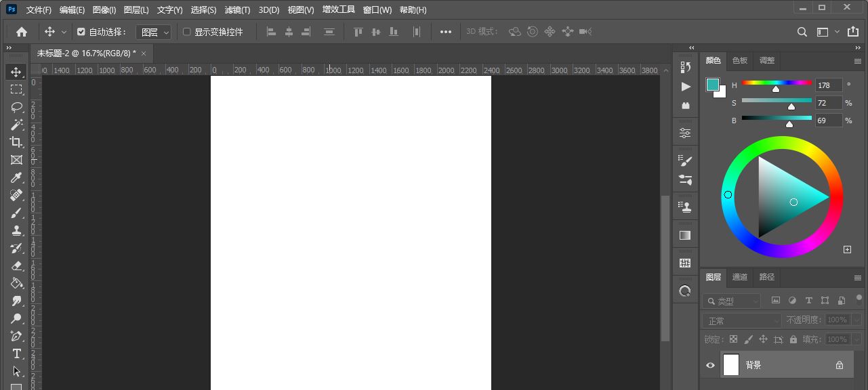Select the Magic Wand tool
The width and height of the screenshot is (868, 390).
[x=16, y=125]
